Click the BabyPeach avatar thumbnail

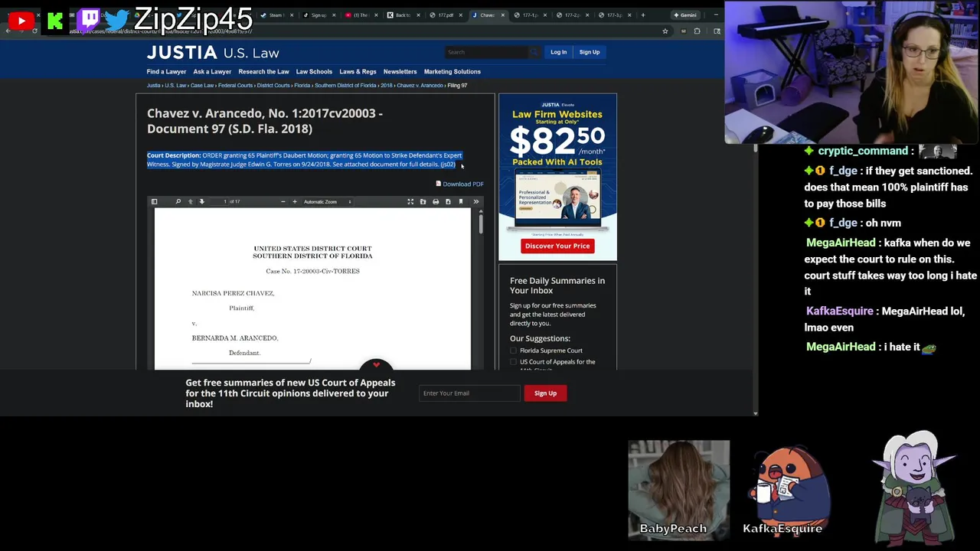pos(678,489)
